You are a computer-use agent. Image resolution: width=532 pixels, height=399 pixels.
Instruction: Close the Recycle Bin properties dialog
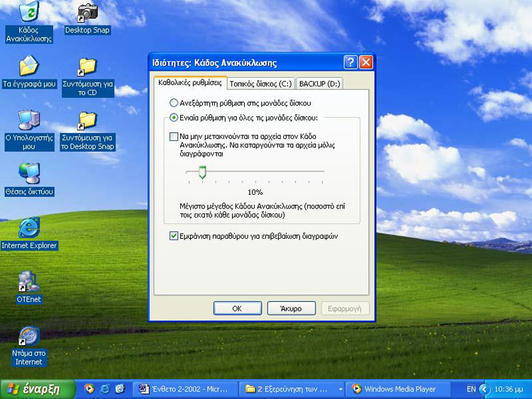click(x=366, y=62)
